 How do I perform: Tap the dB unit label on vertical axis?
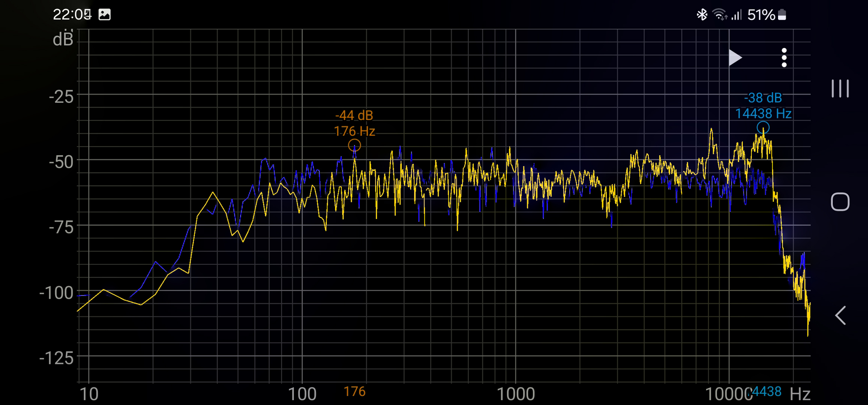tap(63, 40)
